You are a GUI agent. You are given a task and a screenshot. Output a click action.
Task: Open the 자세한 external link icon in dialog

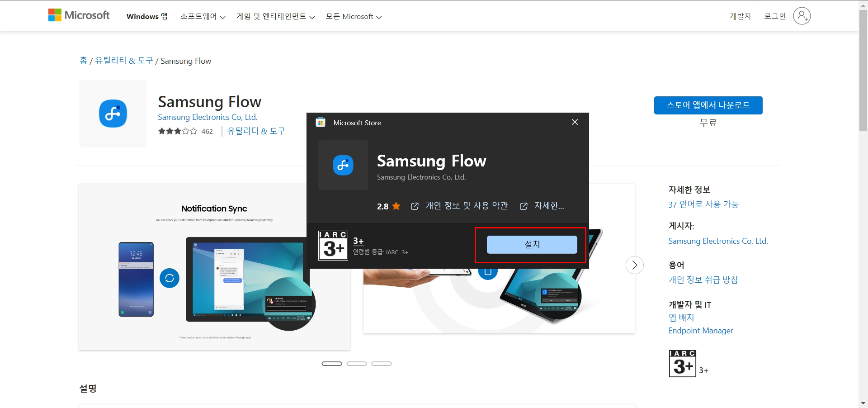point(524,206)
